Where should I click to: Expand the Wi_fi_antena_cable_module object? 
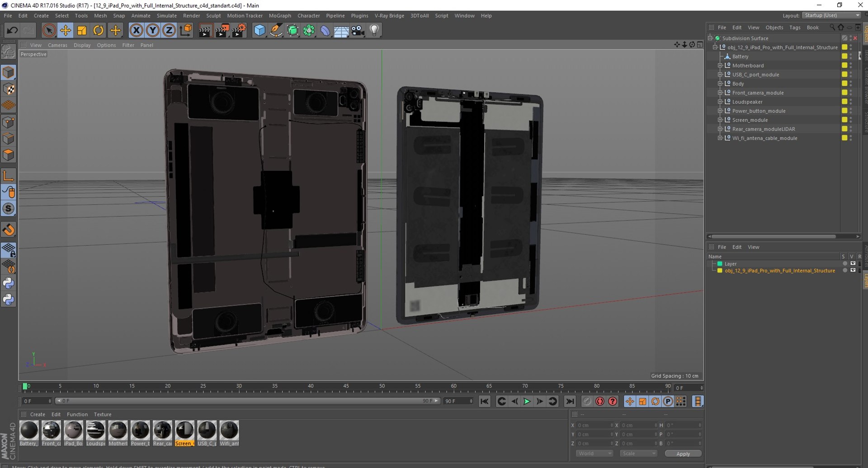720,138
